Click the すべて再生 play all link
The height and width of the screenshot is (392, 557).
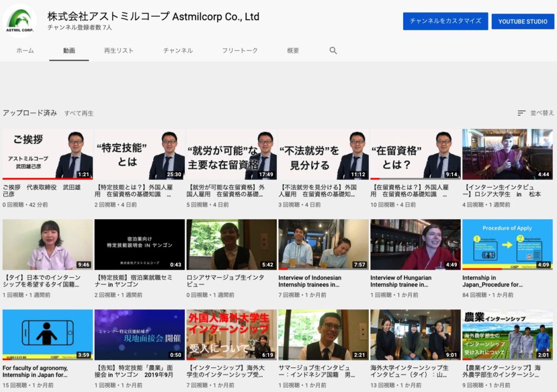[79, 114]
